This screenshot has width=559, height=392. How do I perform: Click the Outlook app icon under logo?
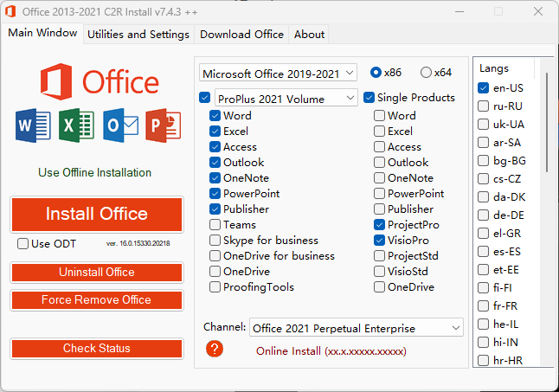120,125
